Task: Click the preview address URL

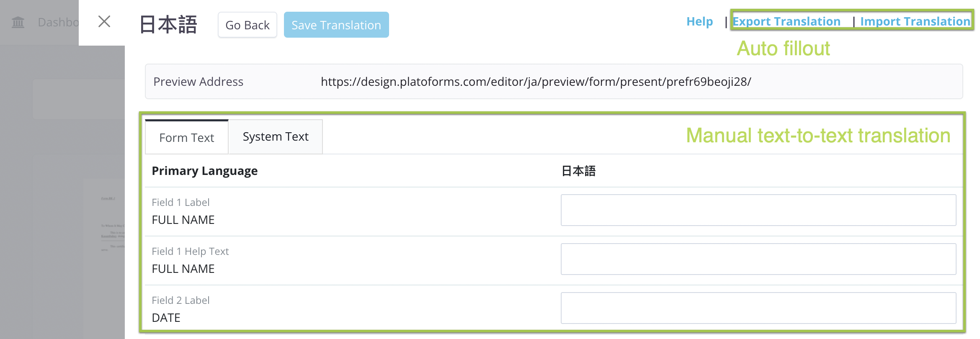Action: [x=536, y=82]
